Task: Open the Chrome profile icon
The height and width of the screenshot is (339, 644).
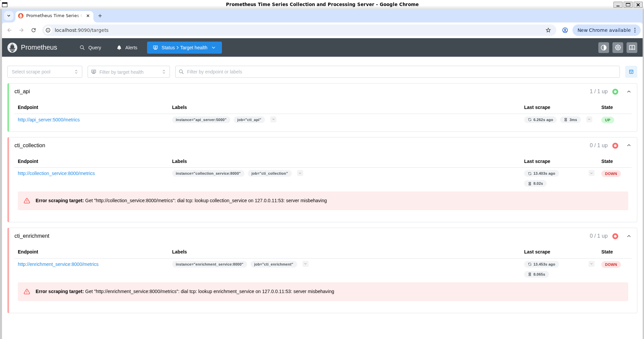Action: 565,30
